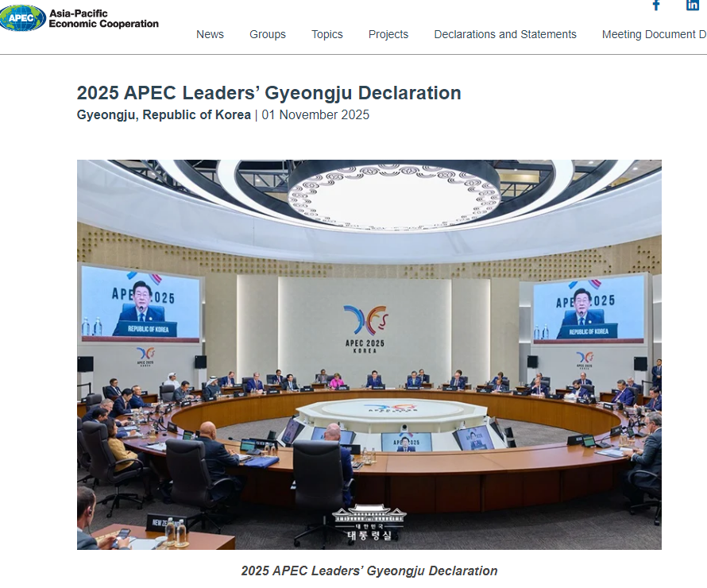This screenshot has width=707, height=588.
Task: Expand the Groups navigation menu
Action: pos(268,34)
